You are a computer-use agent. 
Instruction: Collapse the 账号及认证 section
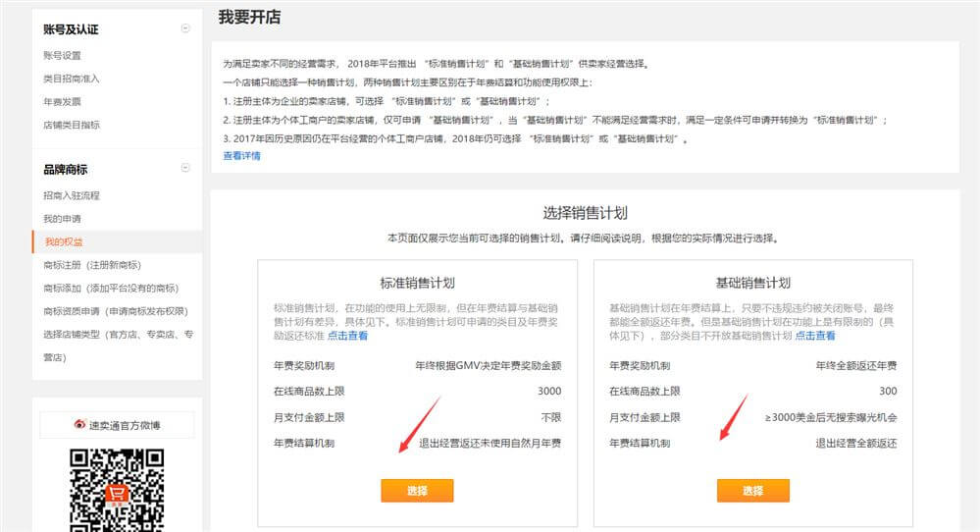click(185, 28)
